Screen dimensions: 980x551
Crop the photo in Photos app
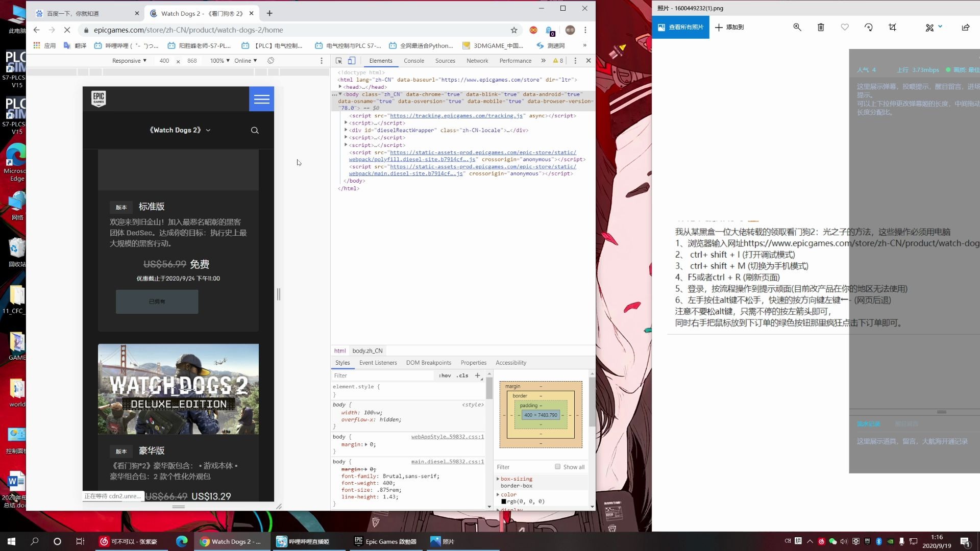(892, 28)
